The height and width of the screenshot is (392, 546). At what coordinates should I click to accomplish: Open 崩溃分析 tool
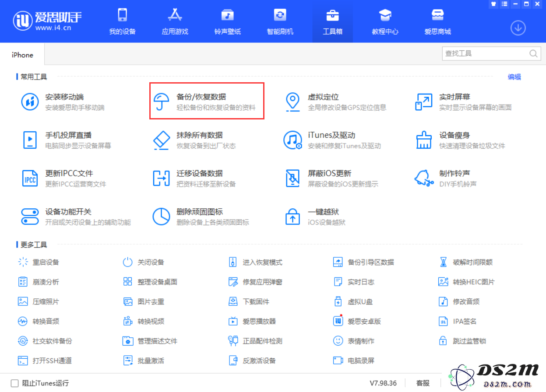pyautogui.click(x=39, y=282)
